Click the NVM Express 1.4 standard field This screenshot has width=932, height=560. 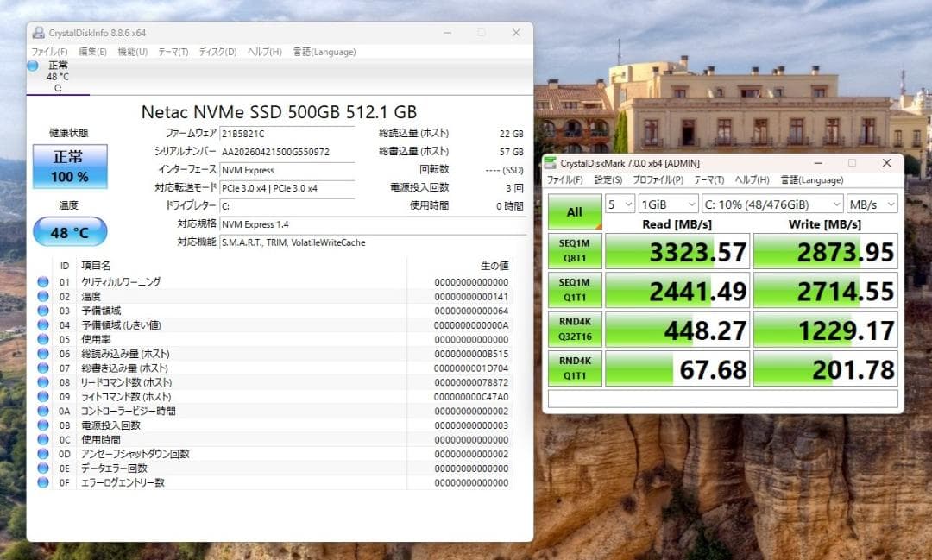pos(373,224)
